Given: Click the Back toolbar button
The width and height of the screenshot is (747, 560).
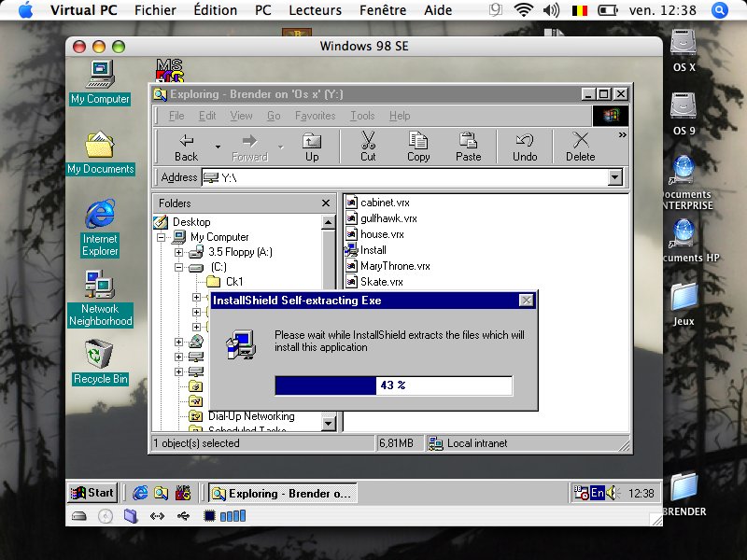Looking at the screenshot, I should click(186, 147).
